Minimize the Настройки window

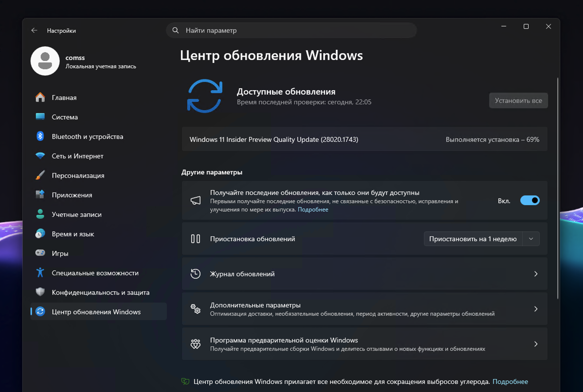point(504,26)
